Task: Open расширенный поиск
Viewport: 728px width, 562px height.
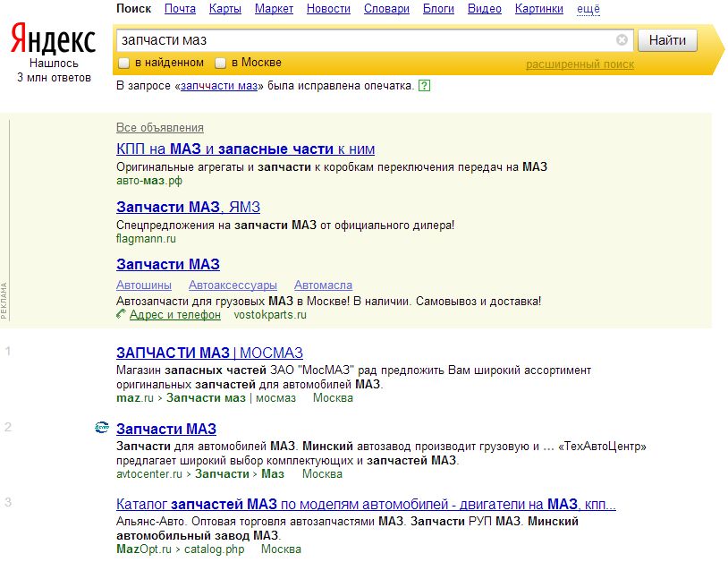Action: point(580,64)
